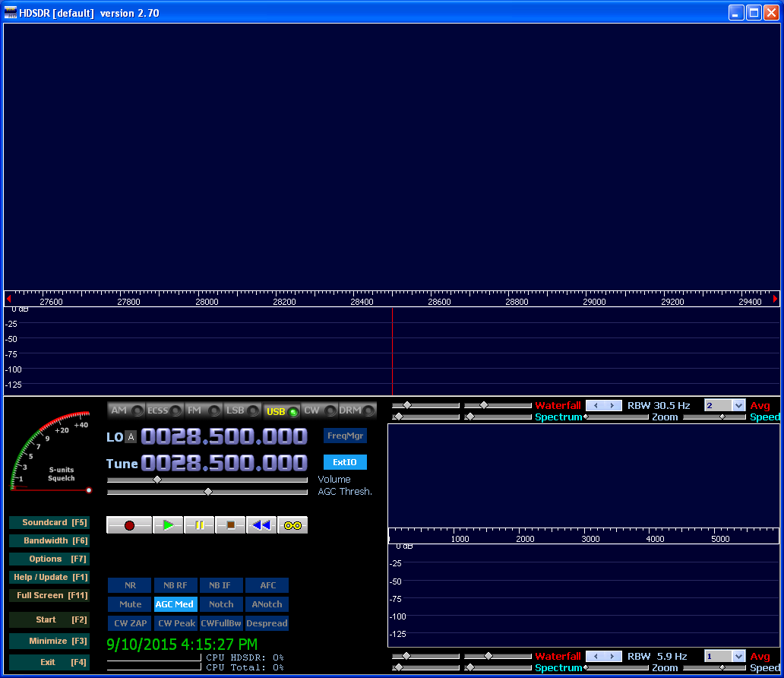
Task: Toggle NR noise reduction on
Action: pyautogui.click(x=129, y=585)
